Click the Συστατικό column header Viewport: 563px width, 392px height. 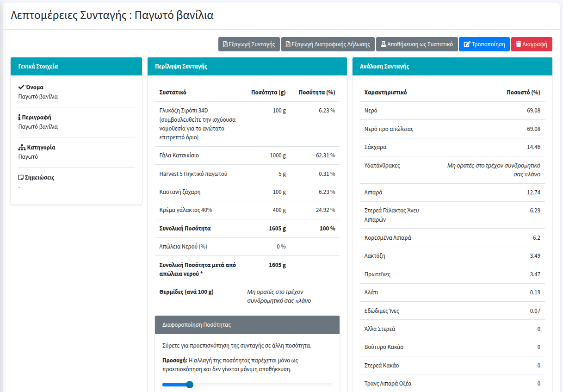coord(173,93)
